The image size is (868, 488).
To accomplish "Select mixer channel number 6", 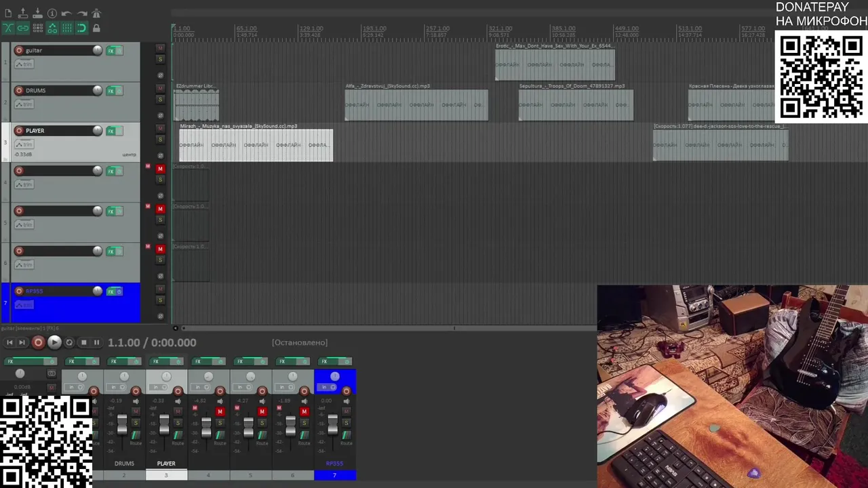I will (292, 475).
